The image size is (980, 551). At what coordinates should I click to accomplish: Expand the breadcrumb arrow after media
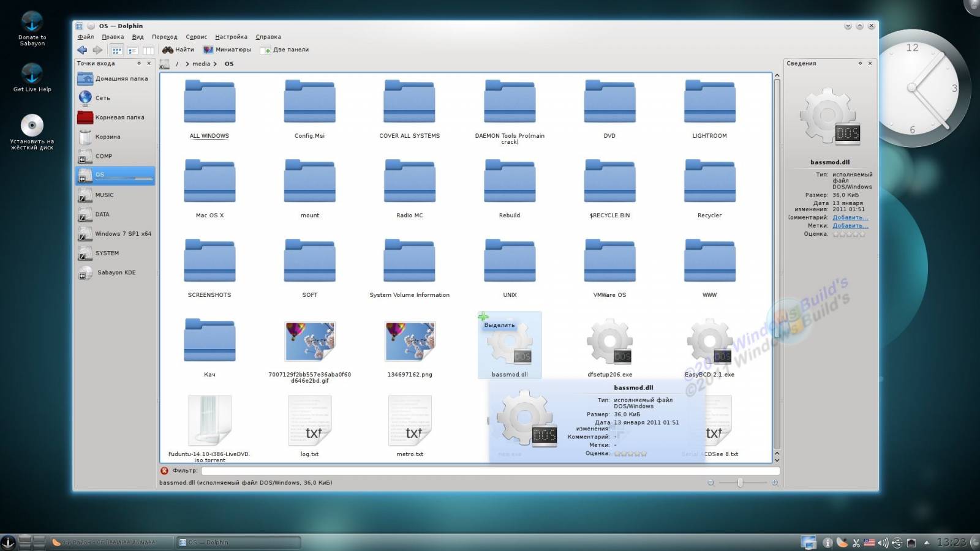tap(215, 64)
